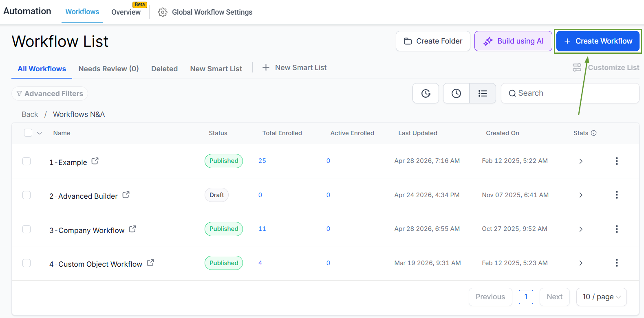Check the box for 2-Advanced Builder
Image resolution: width=644 pixels, height=318 pixels.
click(26, 195)
